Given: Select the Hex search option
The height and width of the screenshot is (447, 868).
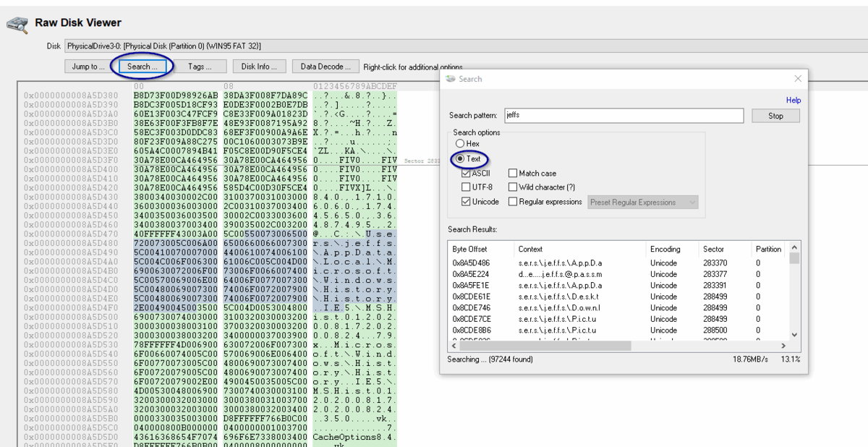Looking at the screenshot, I should coord(460,144).
